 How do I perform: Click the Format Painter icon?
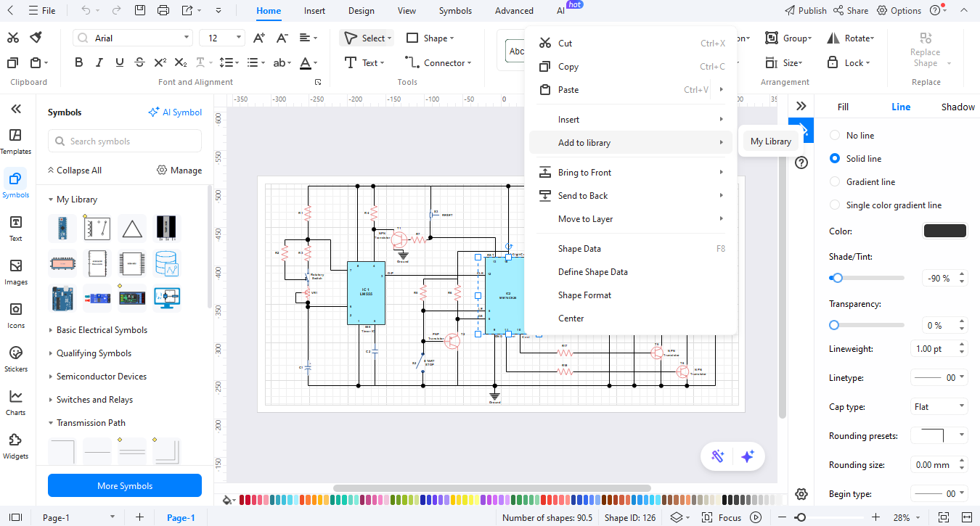pos(36,38)
